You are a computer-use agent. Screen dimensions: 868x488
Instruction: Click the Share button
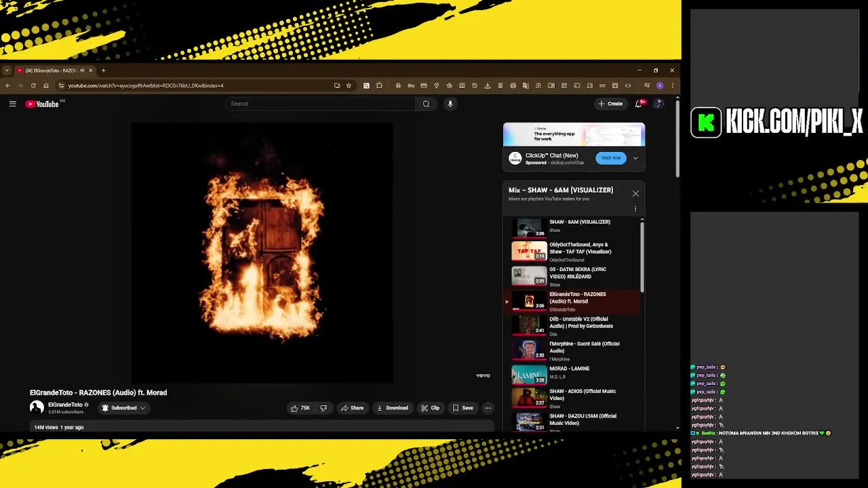352,408
